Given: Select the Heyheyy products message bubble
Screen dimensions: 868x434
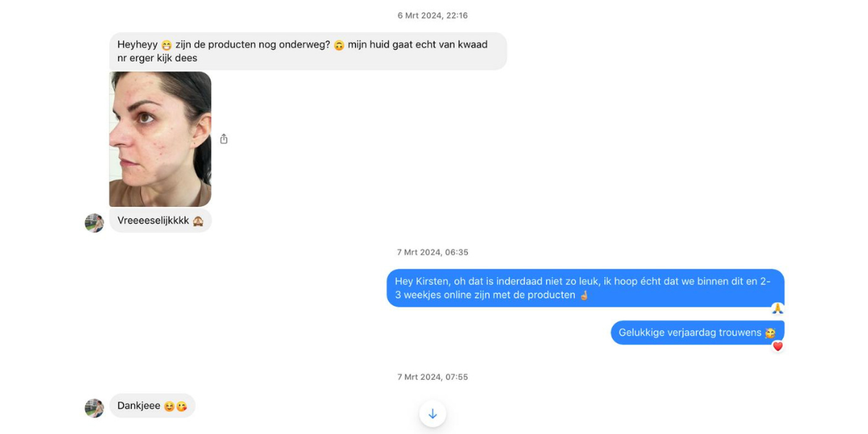Looking at the screenshot, I should click(308, 51).
